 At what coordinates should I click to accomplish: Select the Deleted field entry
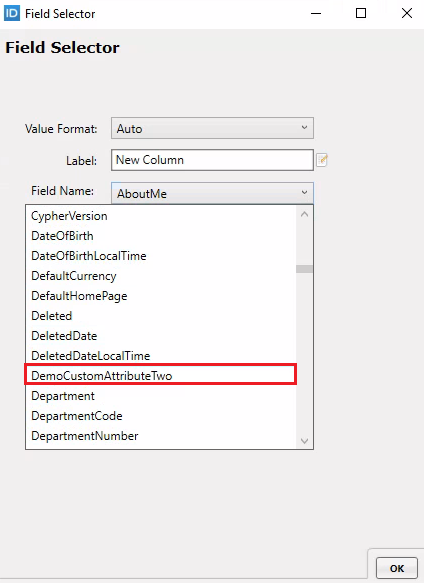[x=161, y=316]
